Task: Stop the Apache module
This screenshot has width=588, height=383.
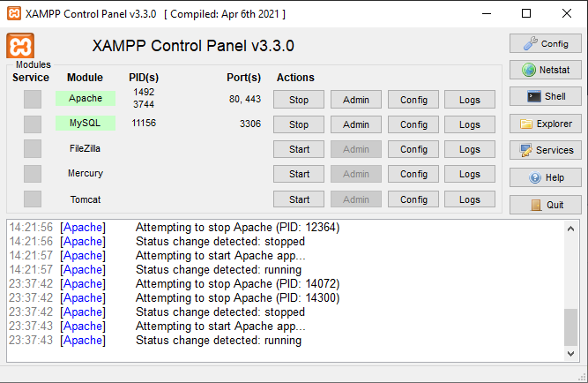Action: pyautogui.click(x=299, y=100)
